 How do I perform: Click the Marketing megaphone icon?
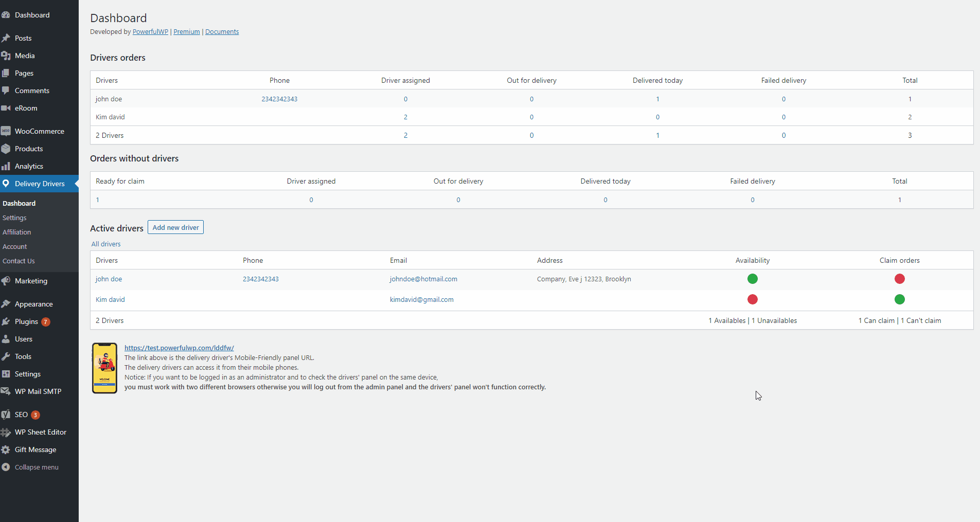6,281
